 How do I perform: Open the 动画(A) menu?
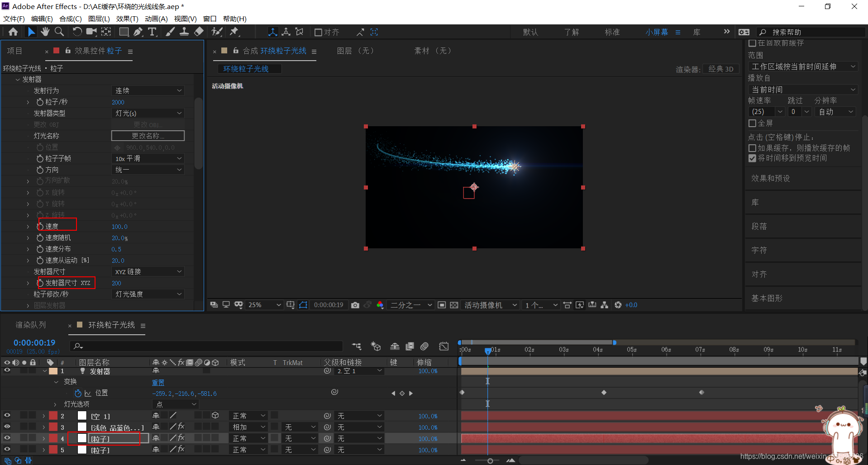click(156, 19)
